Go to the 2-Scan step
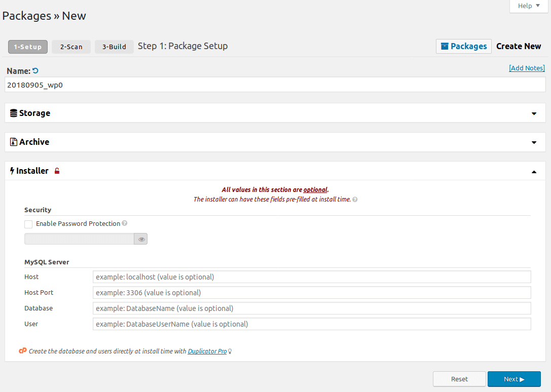Screen dimensions: 551x392 pyautogui.click(x=71, y=47)
